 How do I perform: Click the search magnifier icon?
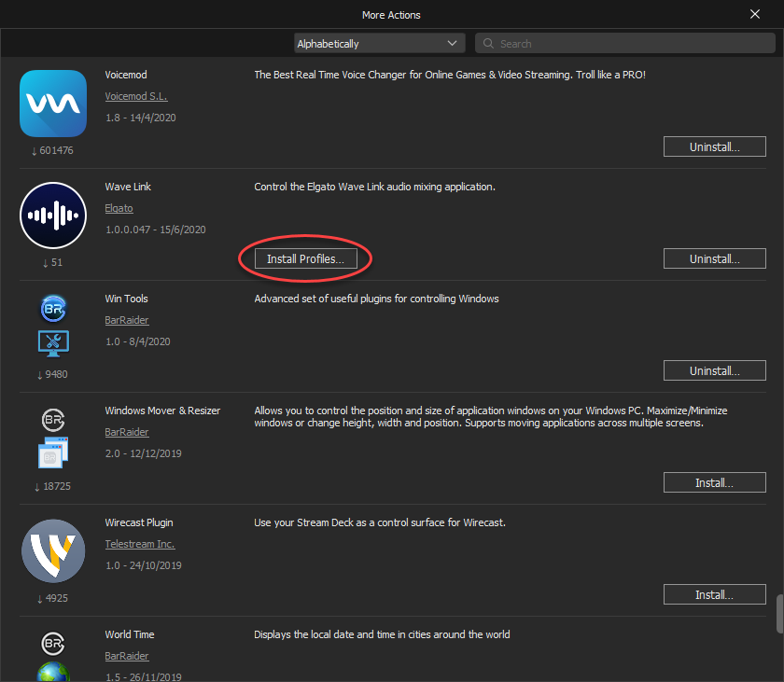(x=488, y=44)
